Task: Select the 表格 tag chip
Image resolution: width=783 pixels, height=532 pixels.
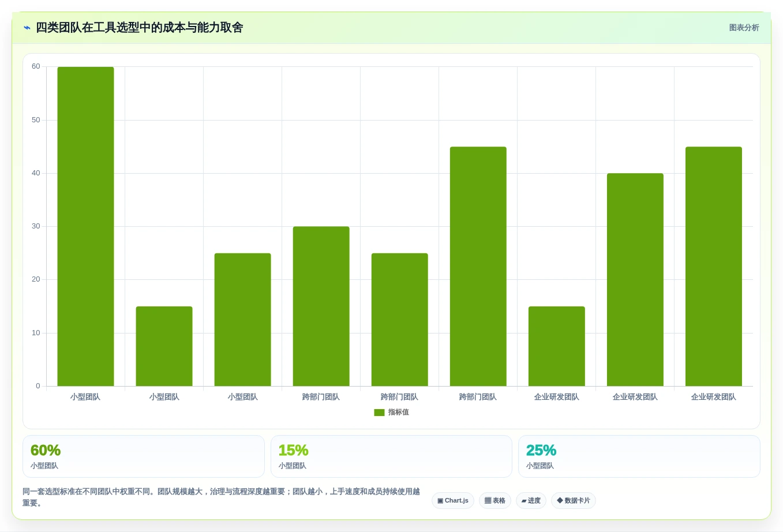Action: [495, 501]
